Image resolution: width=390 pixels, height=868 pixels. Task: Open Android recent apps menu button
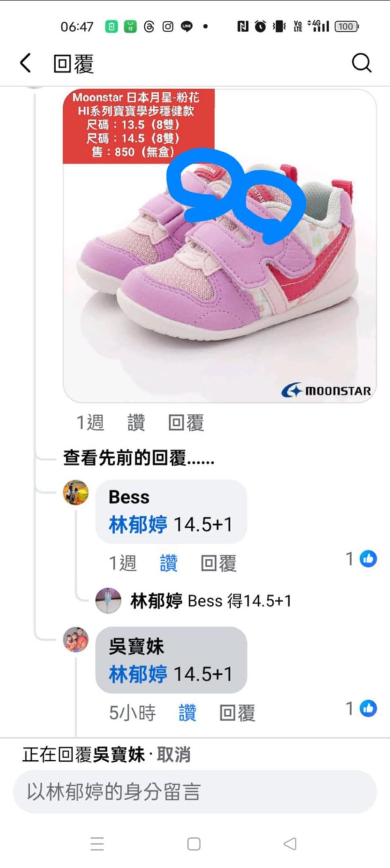[x=97, y=844]
